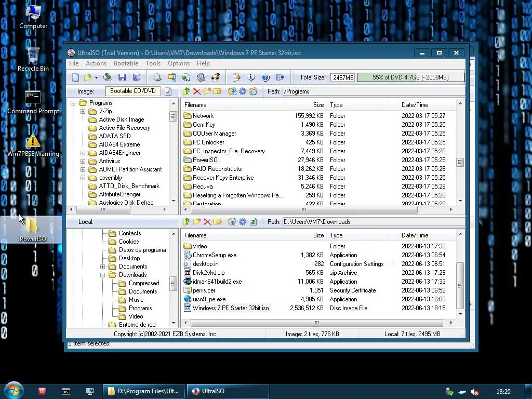Select Active Disk Image in image tree
This screenshot has height=399, width=532.
coord(121,119)
